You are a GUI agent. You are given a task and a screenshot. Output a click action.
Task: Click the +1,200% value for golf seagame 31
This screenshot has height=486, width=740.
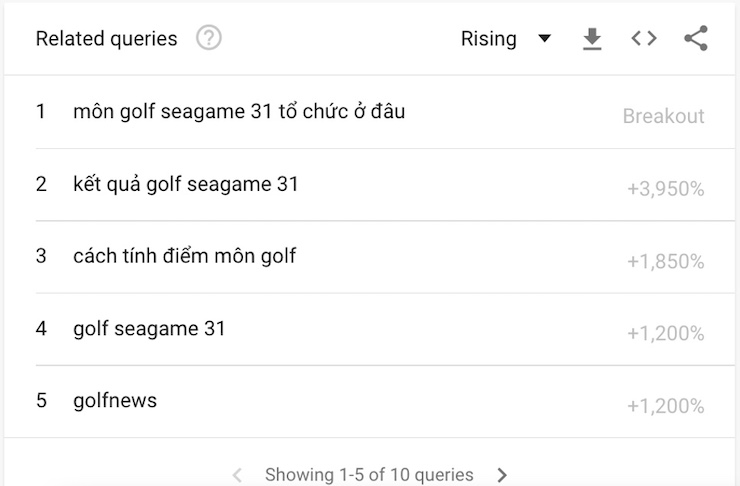(x=666, y=334)
